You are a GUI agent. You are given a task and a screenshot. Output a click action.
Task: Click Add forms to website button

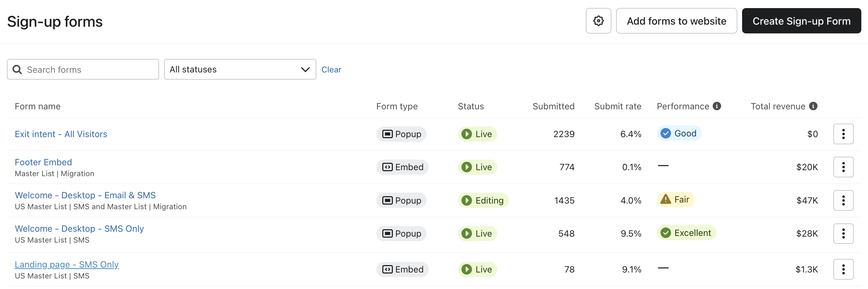[676, 21]
